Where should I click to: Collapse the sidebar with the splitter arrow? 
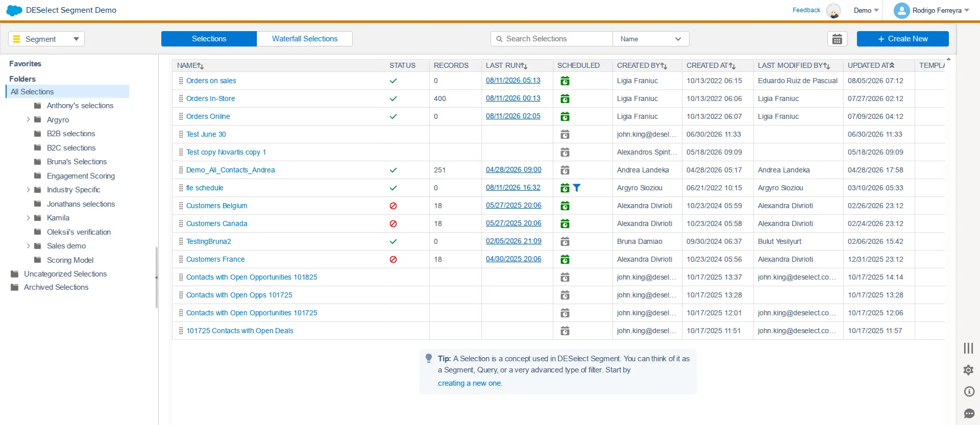click(x=156, y=278)
